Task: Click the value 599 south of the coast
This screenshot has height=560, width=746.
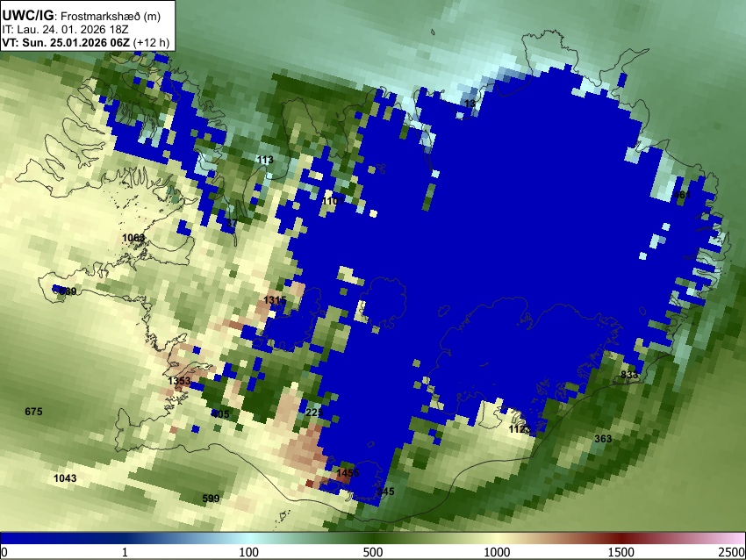Action: tap(211, 499)
